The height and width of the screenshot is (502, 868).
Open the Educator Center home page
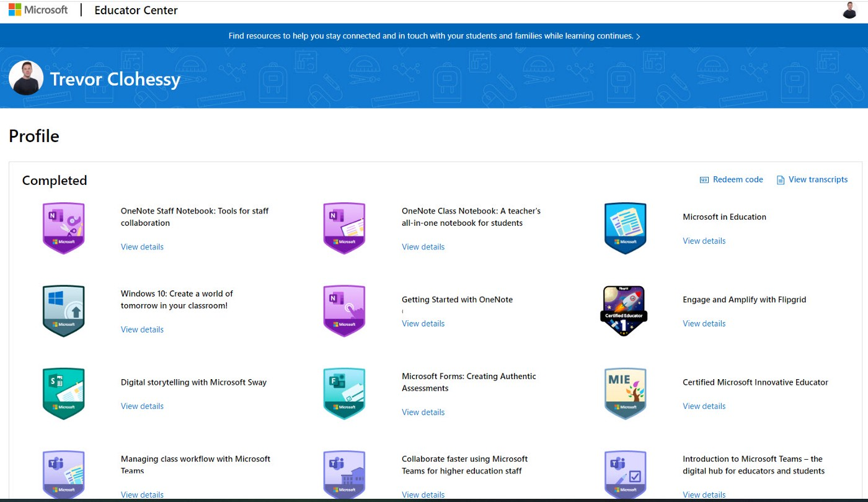click(x=136, y=10)
